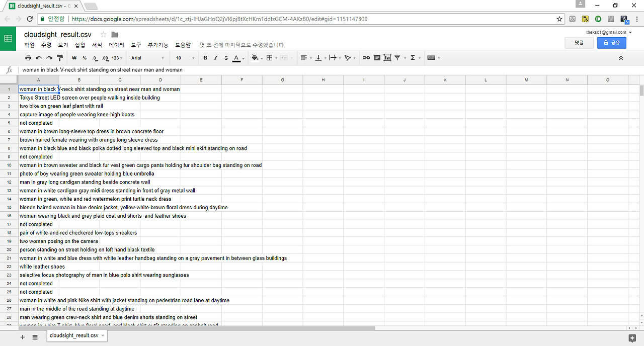Click the blue 공유 share button
The image size is (644, 346).
point(612,43)
